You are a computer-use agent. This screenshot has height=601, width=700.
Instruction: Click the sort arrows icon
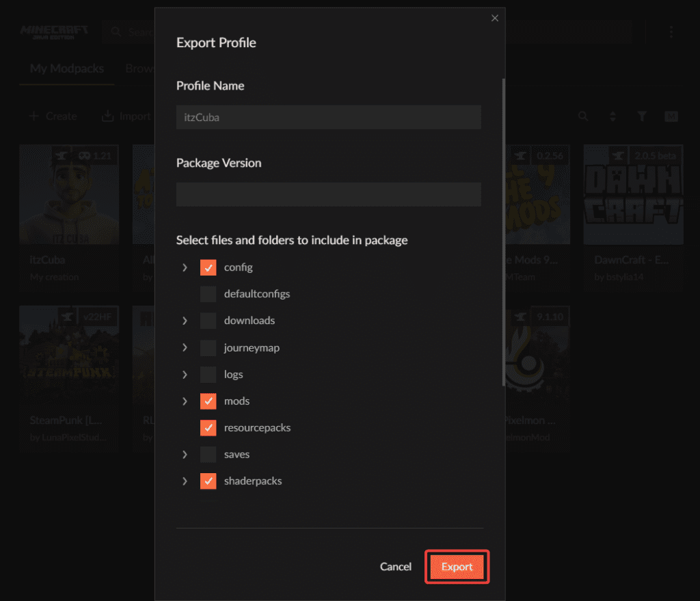pyautogui.click(x=612, y=116)
